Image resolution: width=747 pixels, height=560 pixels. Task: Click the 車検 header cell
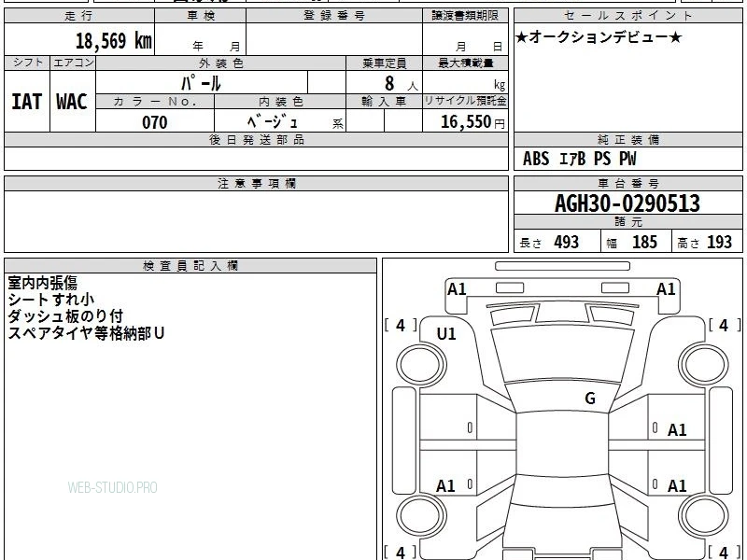point(201,16)
